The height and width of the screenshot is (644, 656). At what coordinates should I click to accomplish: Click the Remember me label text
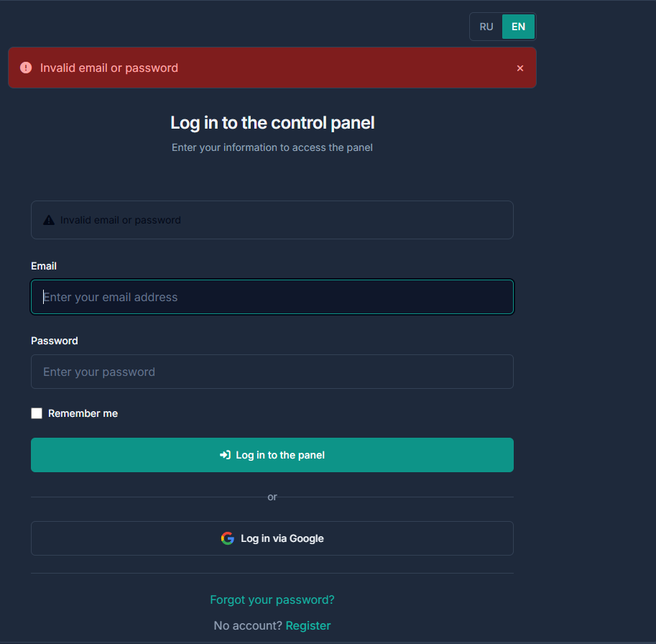(83, 413)
